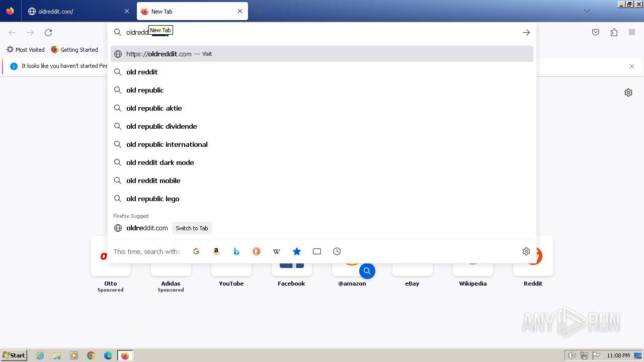The width and height of the screenshot is (644, 362).
Task: Go back to previous page
Action: (x=12, y=32)
